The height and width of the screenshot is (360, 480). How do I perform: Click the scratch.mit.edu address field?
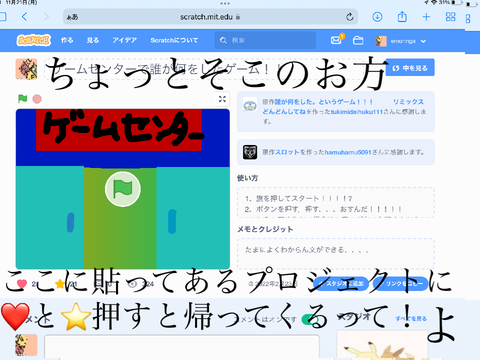tap(210, 17)
